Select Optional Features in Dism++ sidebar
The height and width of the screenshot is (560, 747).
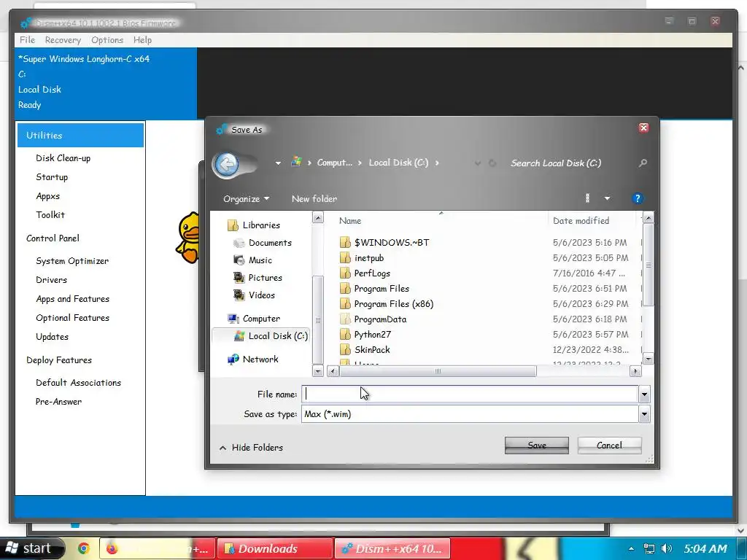72,318
